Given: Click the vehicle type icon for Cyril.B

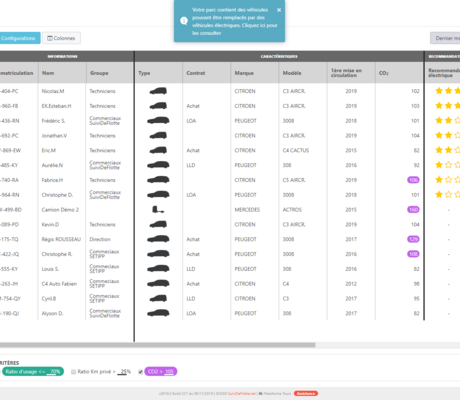Looking at the screenshot, I should (x=158, y=298).
